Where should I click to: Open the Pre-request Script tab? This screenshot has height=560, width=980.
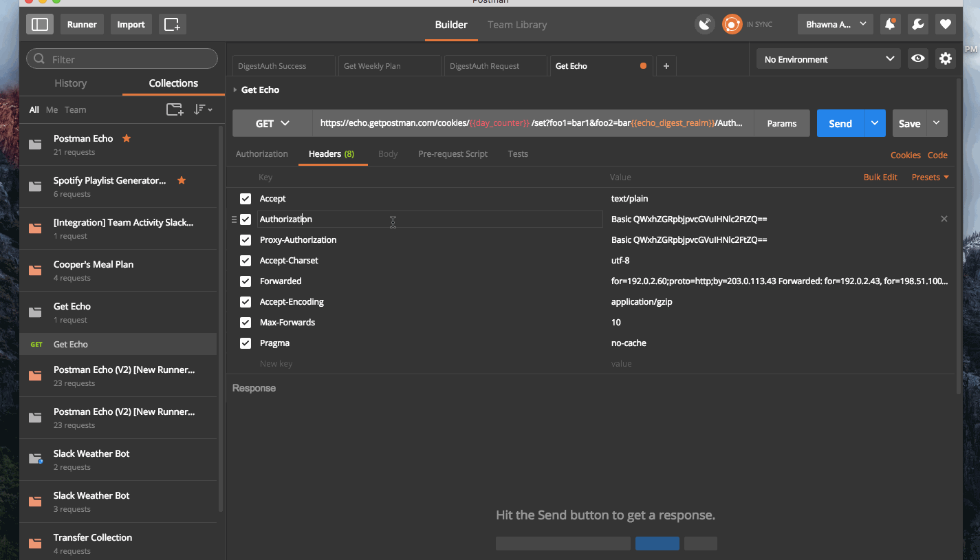pyautogui.click(x=453, y=154)
